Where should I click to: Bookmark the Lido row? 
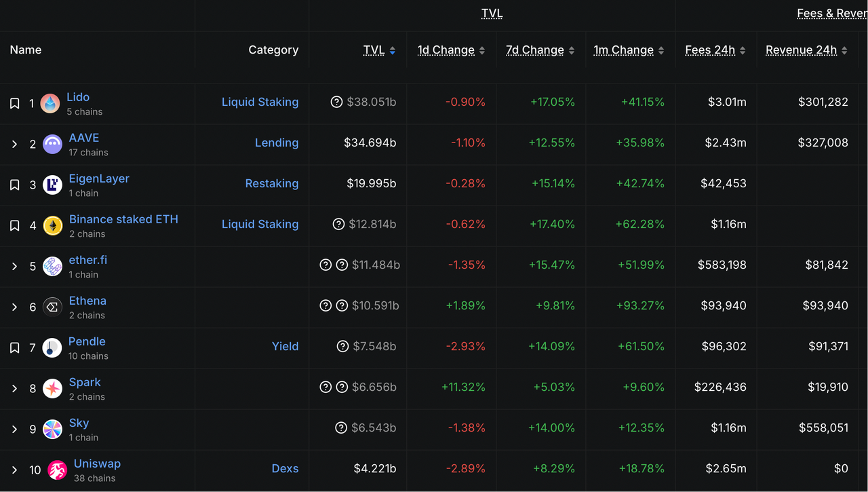(x=14, y=103)
